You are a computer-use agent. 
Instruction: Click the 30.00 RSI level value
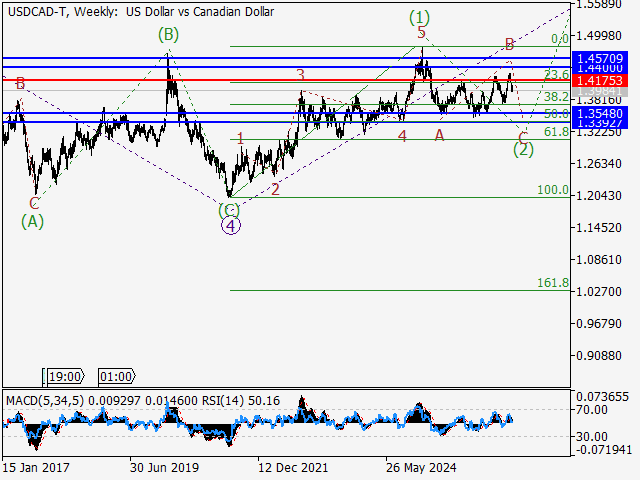point(592,436)
